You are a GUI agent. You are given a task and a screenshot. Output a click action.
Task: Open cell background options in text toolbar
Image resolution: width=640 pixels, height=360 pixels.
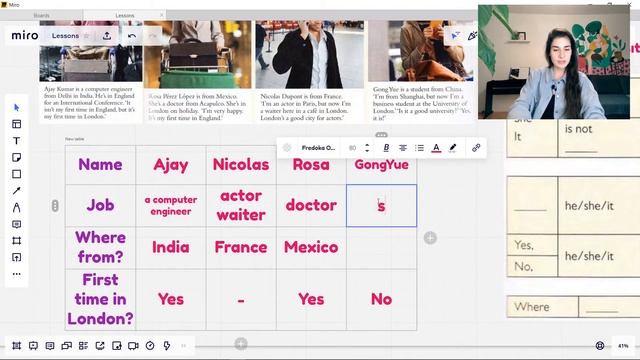287,148
